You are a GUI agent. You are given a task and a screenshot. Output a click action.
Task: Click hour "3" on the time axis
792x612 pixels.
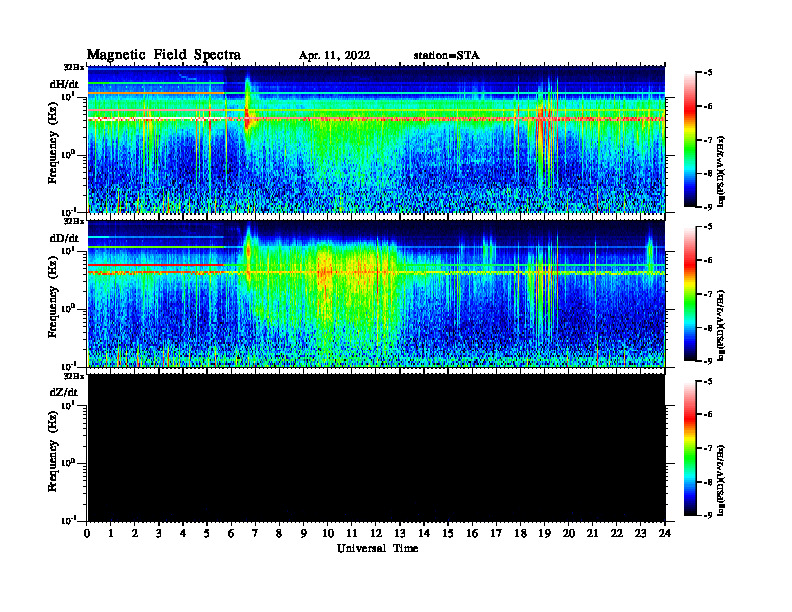pos(159,534)
